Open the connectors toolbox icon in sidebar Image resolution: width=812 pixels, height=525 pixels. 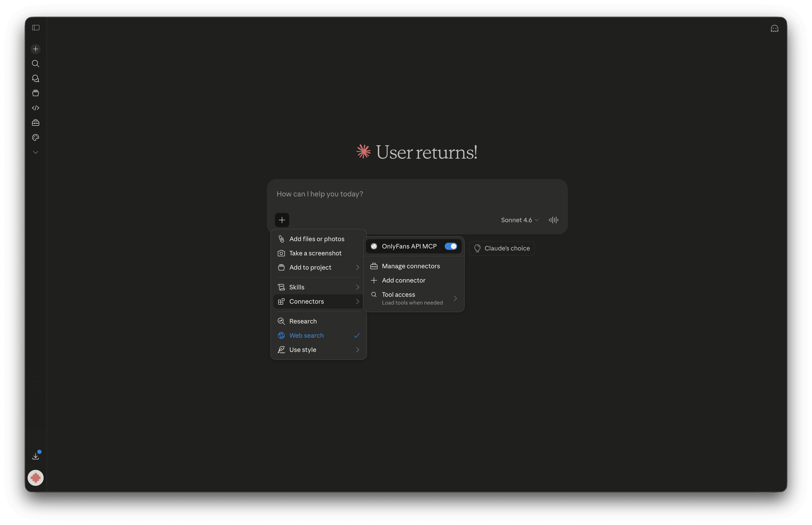pyautogui.click(x=35, y=123)
